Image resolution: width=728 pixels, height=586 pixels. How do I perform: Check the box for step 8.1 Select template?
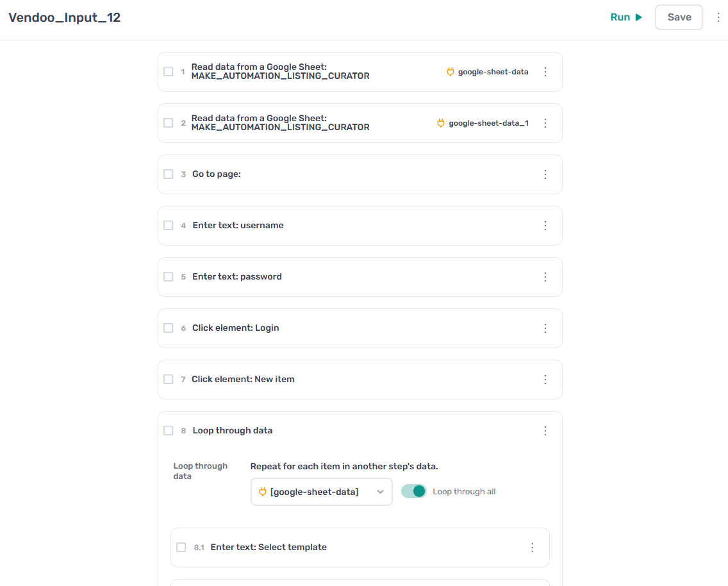point(181,547)
